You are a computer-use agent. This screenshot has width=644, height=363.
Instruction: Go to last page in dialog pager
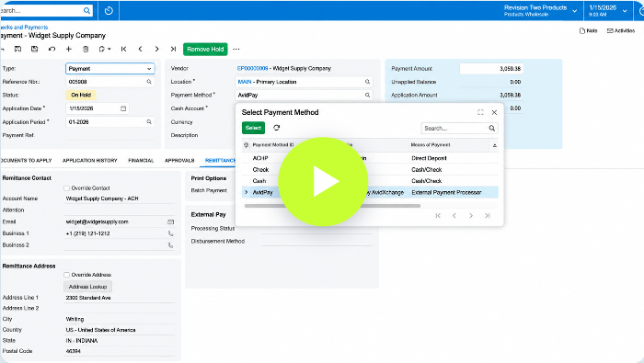pyautogui.click(x=487, y=216)
